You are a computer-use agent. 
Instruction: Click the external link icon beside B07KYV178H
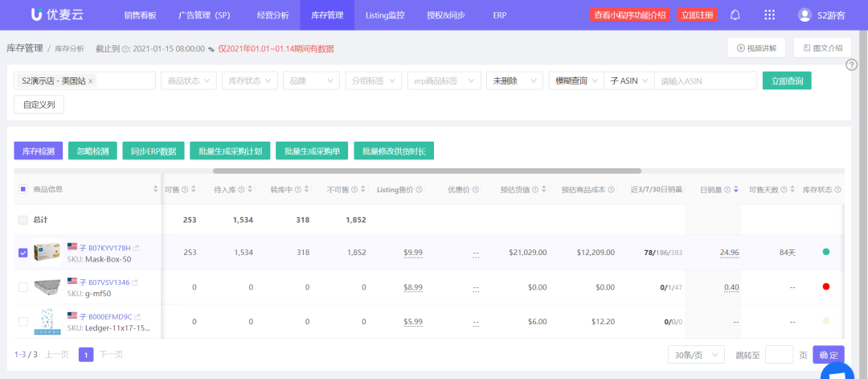pyautogui.click(x=136, y=247)
